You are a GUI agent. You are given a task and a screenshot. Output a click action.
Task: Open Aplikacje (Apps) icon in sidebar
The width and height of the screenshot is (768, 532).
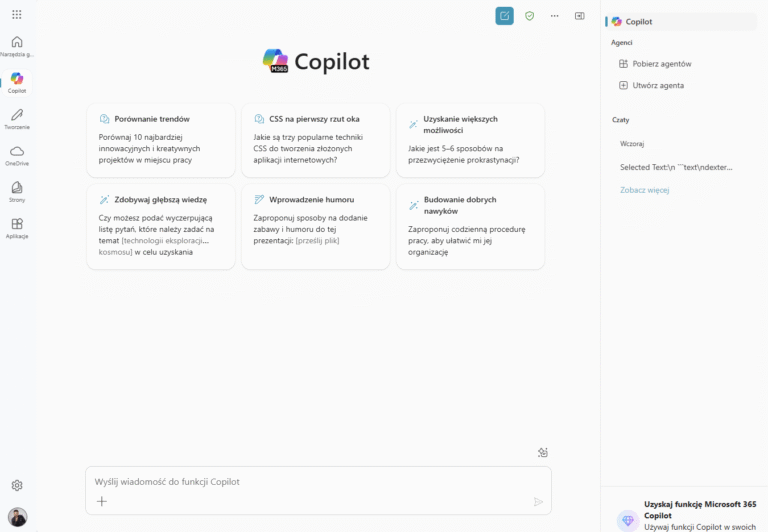[17, 228]
